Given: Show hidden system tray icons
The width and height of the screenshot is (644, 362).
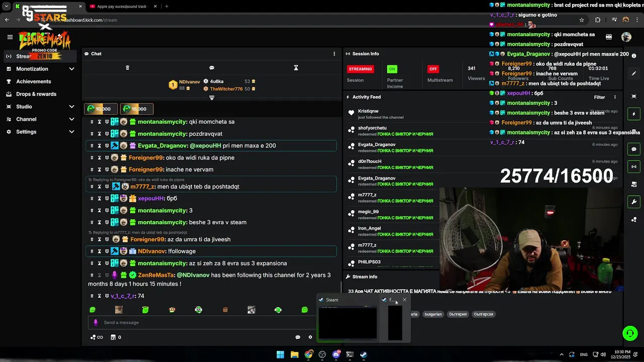Looking at the screenshot, I should [x=561, y=354].
